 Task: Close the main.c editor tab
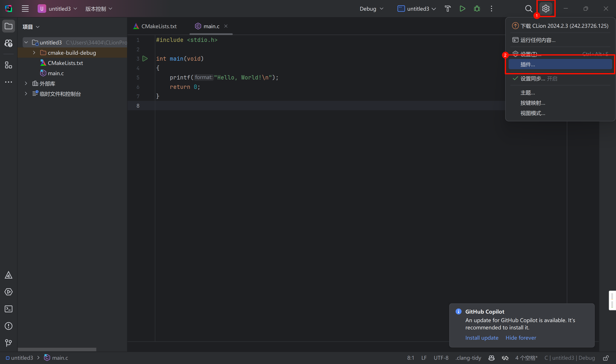tap(226, 26)
